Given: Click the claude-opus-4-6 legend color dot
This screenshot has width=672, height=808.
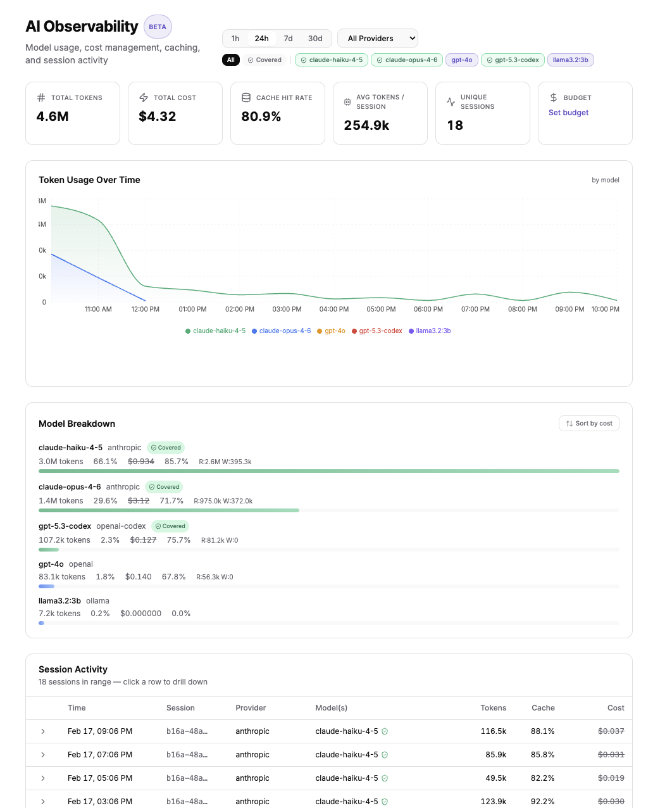Looking at the screenshot, I should point(254,331).
